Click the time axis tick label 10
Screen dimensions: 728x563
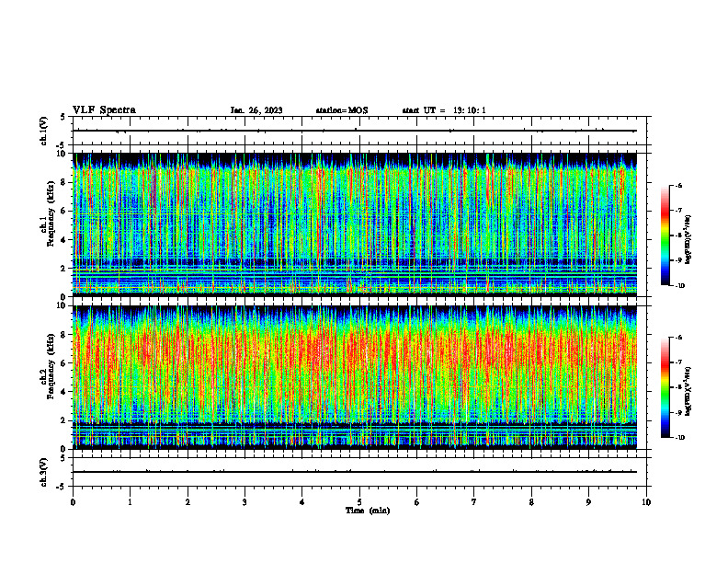[x=646, y=502]
